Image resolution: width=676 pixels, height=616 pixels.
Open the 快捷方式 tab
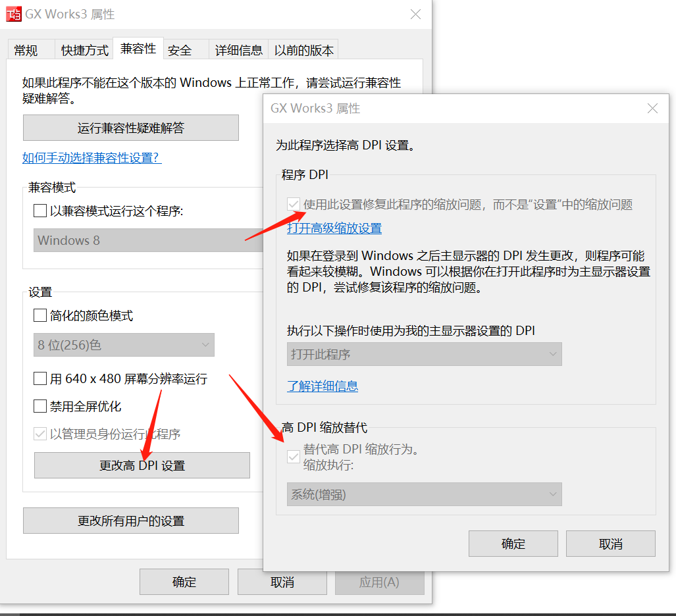(x=85, y=50)
